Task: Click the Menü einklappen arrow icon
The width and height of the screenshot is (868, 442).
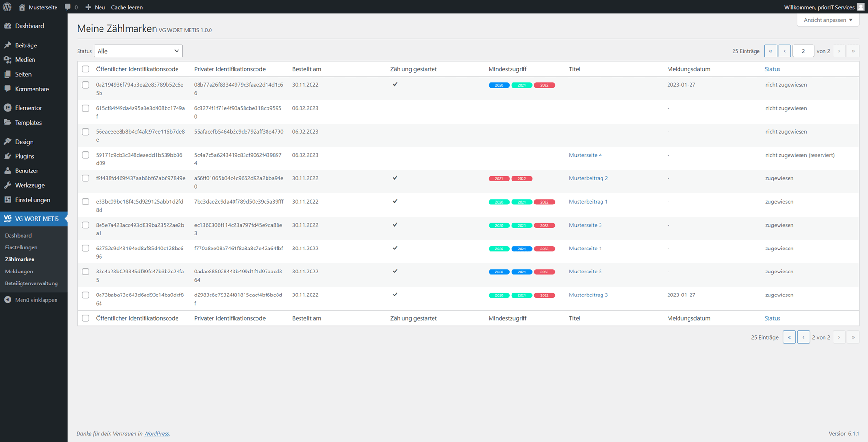Action: (8, 300)
